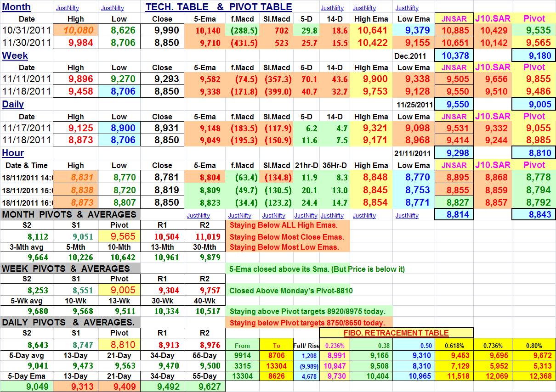Select the 10,885 monthly JNSAR cell
This screenshot has width=556, height=392.
[454, 31]
